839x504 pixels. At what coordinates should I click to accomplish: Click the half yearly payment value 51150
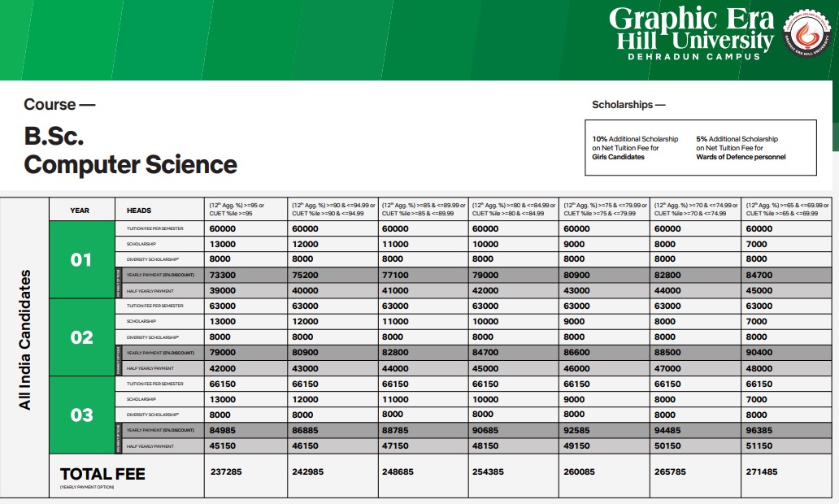coord(759,445)
